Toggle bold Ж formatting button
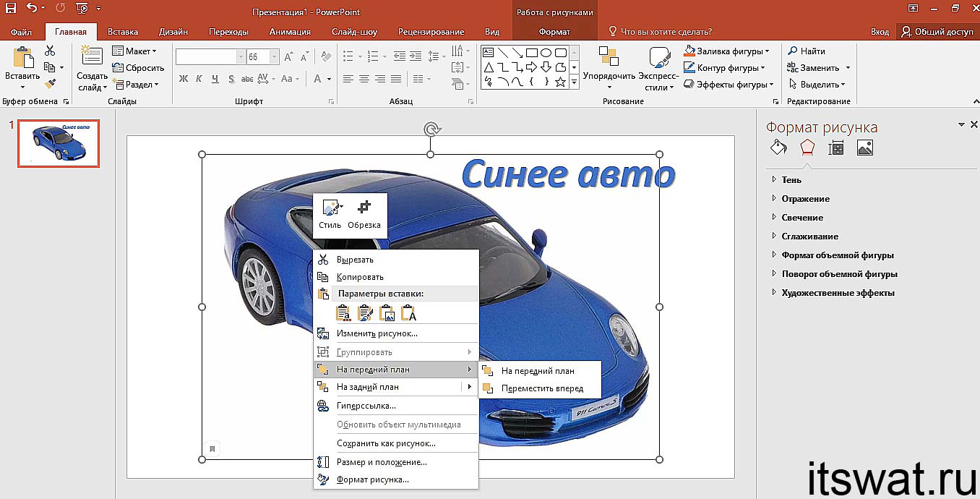Image resolution: width=980 pixels, height=499 pixels. point(184,79)
